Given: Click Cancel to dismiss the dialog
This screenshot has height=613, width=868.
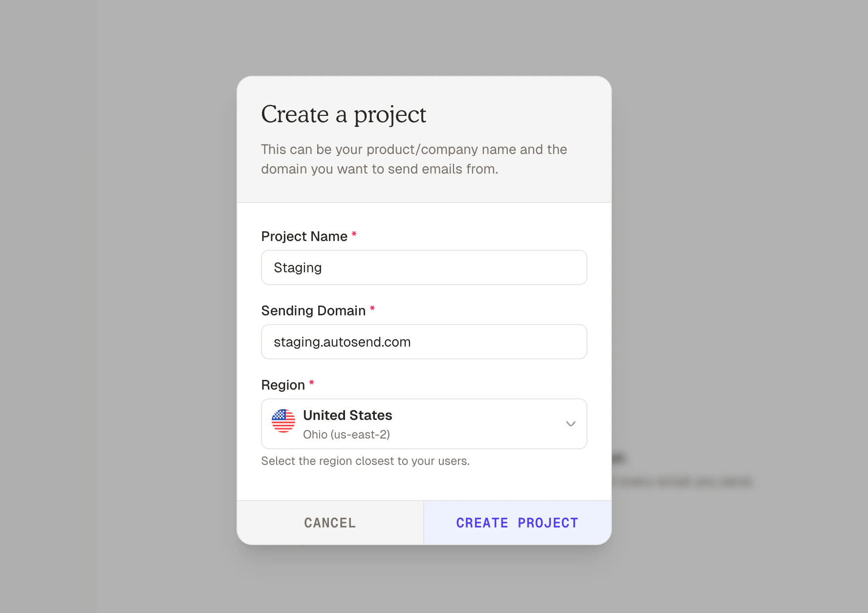Looking at the screenshot, I should tap(329, 522).
